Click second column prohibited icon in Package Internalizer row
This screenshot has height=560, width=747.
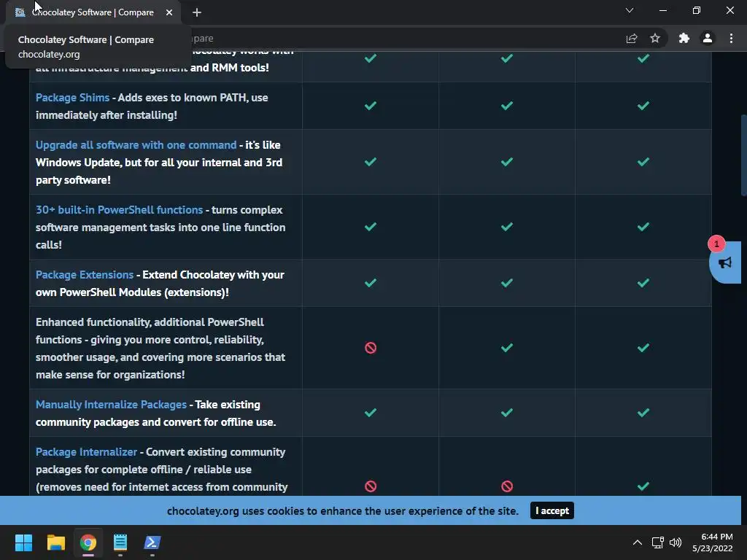point(507,486)
